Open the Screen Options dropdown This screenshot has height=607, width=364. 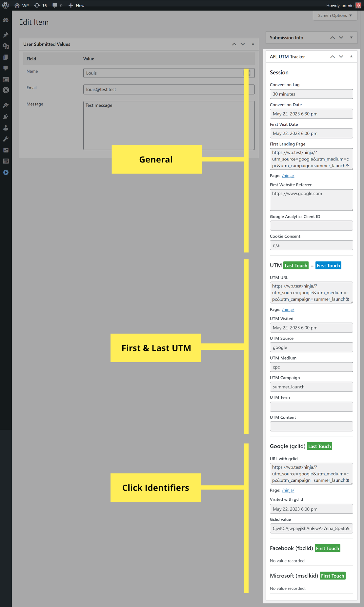(x=335, y=15)
